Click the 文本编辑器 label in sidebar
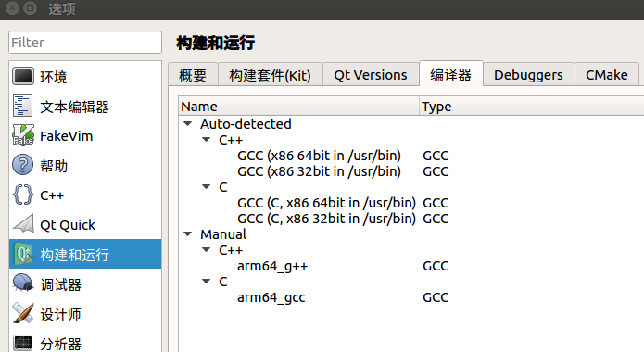Viewport: 644px width, 352px height. (x=74, y=107)
